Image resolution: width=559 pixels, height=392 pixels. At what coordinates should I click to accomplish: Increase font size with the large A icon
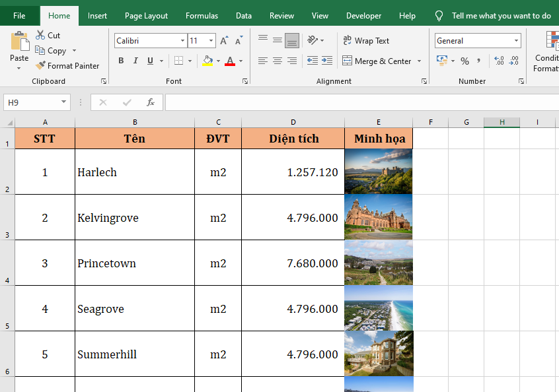coord(224,41)
